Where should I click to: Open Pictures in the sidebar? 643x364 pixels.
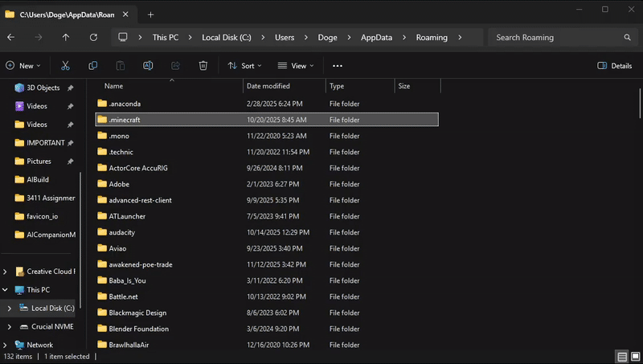coord(39,161)
